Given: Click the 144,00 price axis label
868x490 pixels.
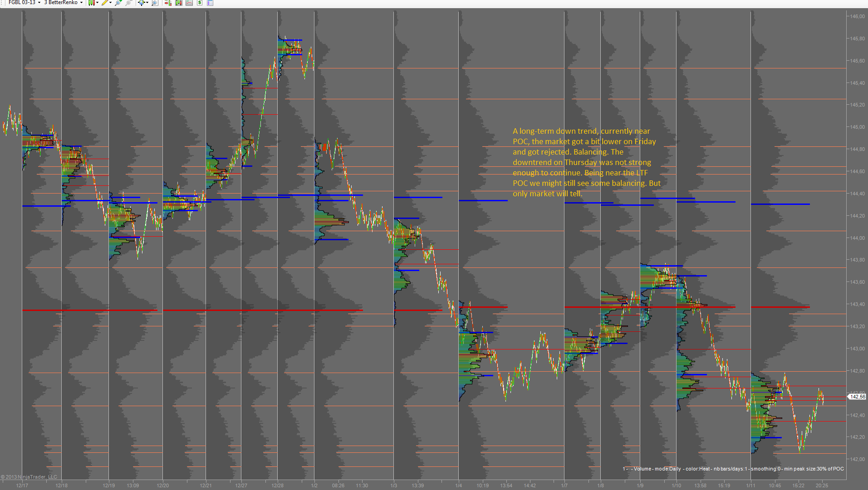Looking at the screenshot, I should pyautogui.click(x=857, y=238).
